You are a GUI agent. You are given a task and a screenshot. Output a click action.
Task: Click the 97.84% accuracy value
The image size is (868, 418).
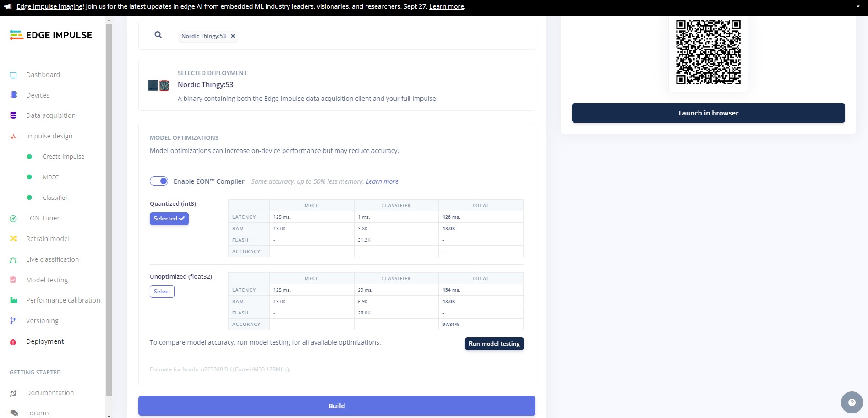(x=451, y=324)
